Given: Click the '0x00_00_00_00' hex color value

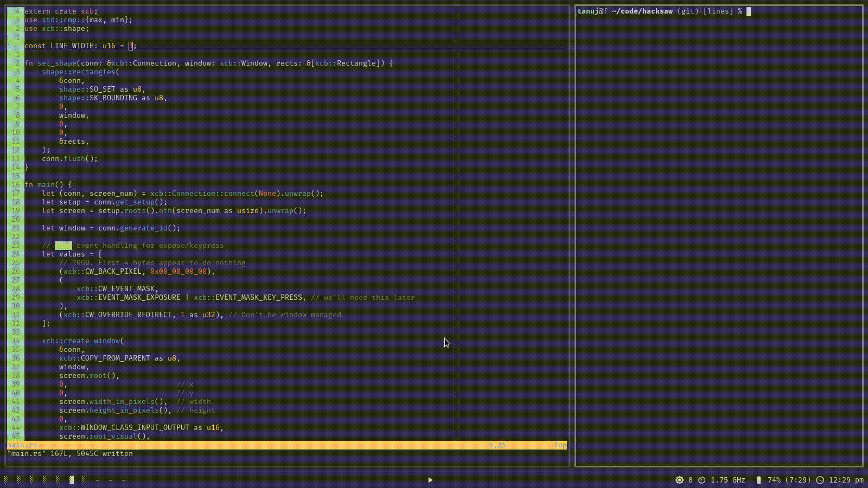Looking at the screenshot, I should [178, 272].
